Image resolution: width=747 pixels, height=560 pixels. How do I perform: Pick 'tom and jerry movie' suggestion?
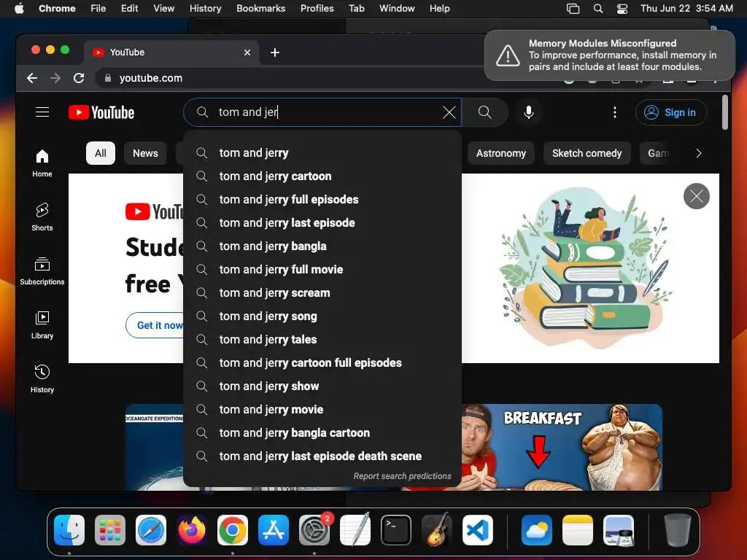coord(322,410)
